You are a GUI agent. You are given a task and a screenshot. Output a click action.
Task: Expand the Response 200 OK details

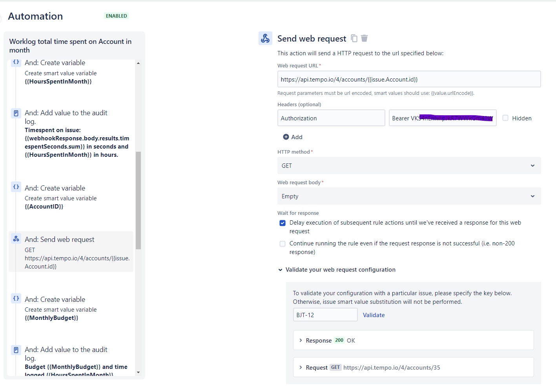click(x=301, y=340)
